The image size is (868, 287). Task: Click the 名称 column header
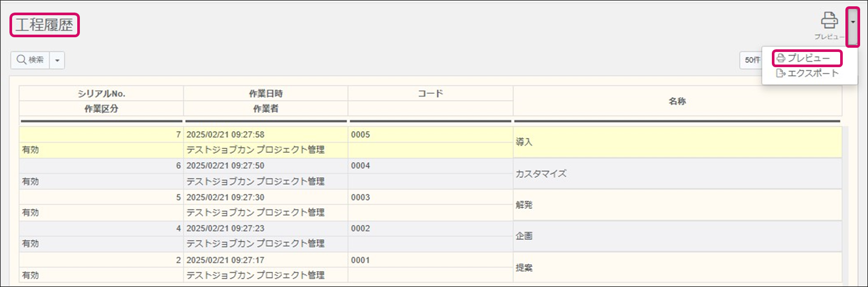(x=677, y=101)
